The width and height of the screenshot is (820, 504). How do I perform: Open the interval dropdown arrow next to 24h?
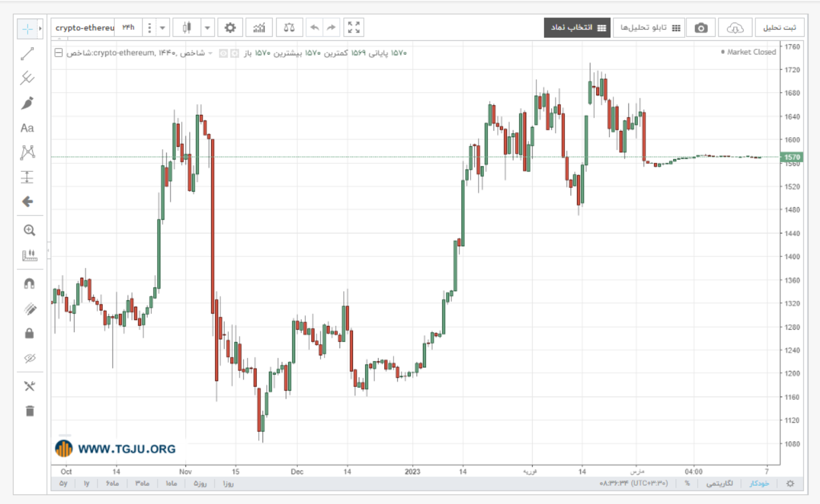(162, 28)
